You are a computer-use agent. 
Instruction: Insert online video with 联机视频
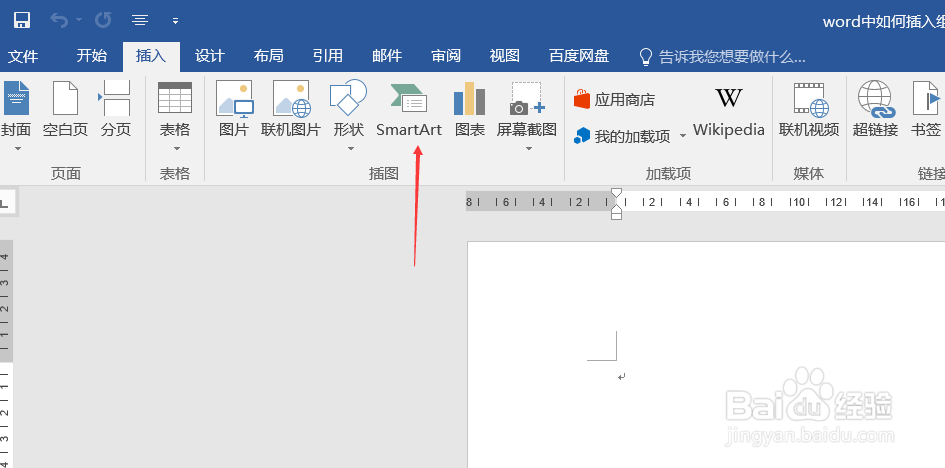[809, 109]
